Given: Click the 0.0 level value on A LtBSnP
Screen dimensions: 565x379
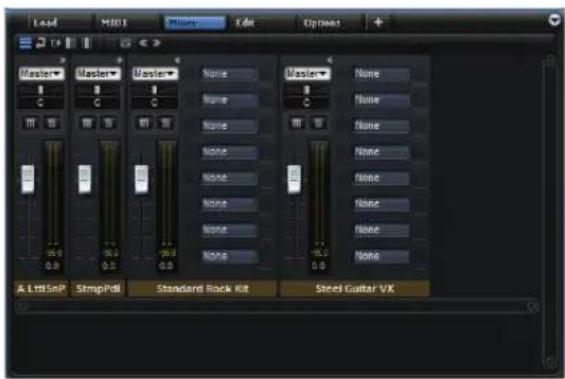Looking at the screenshot, I should (52, 266).
